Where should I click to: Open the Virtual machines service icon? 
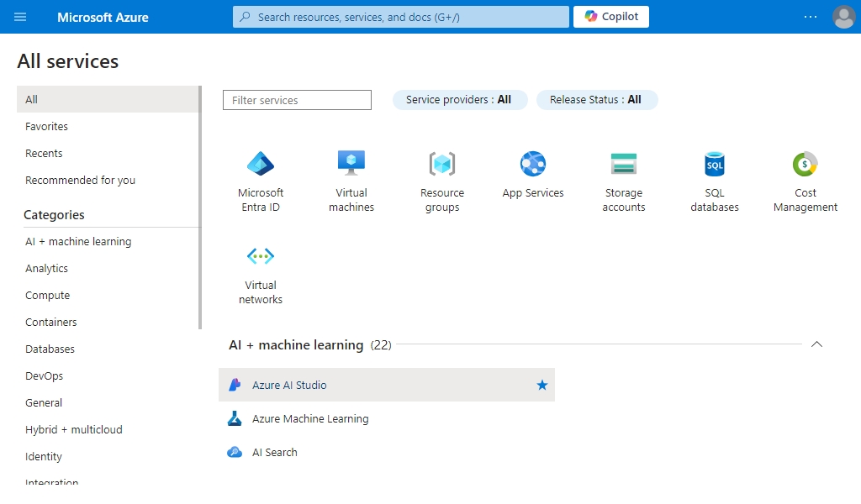pyautogui.click(x=351, y=163)
